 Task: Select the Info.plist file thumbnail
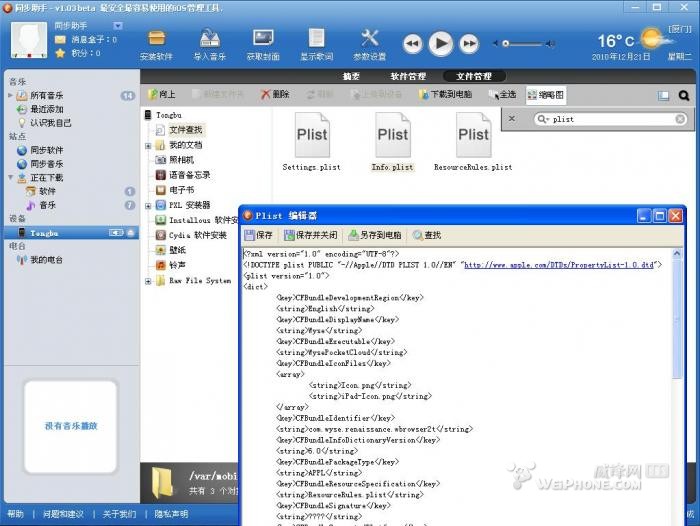[x=392, y=142]
